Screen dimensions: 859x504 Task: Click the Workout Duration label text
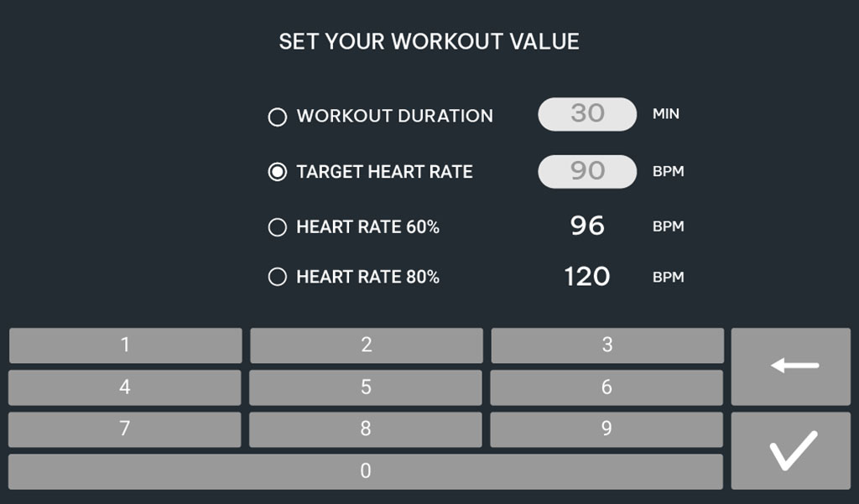point(394,117)
